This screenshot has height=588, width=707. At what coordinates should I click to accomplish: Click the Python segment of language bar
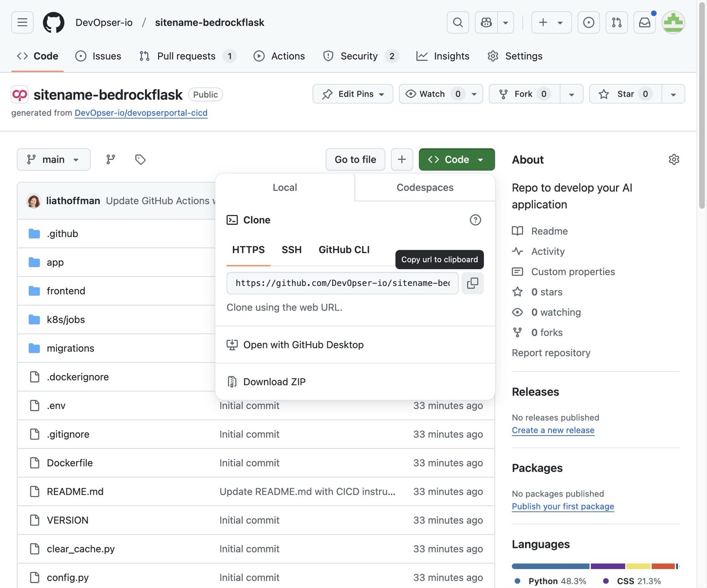coord(551,566)
